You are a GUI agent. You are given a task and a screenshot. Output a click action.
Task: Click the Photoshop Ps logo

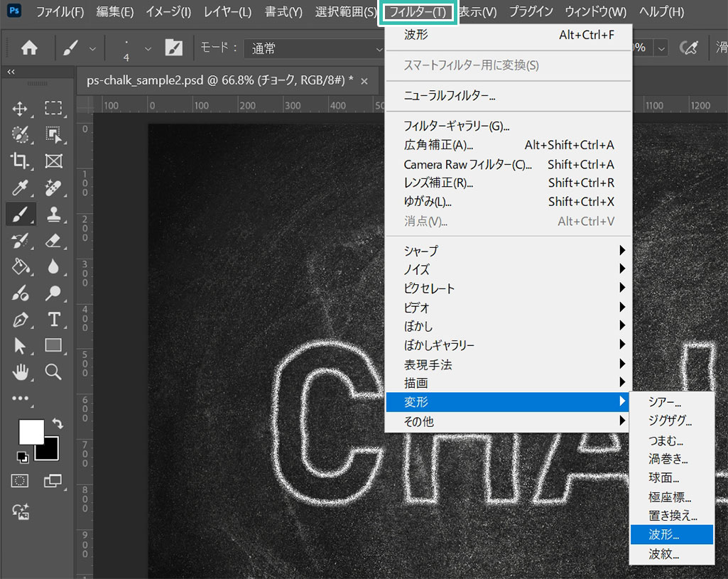point(14,11)
